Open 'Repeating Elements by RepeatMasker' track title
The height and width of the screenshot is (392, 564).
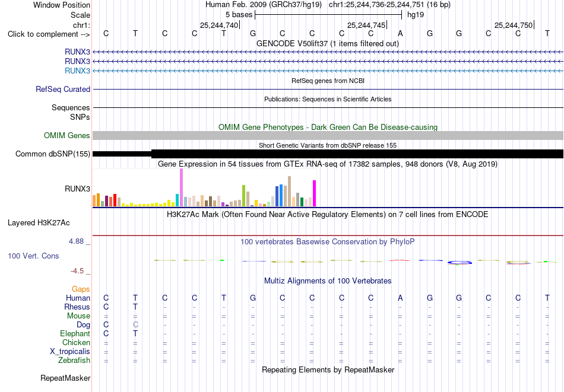pos(328,370)
